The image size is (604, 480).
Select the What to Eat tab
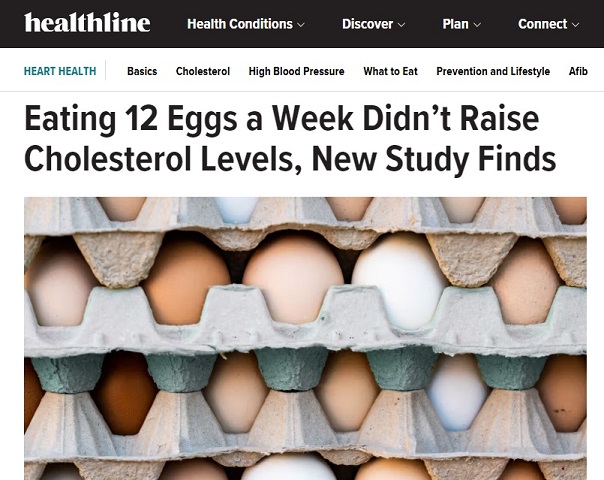pos(390,72)
